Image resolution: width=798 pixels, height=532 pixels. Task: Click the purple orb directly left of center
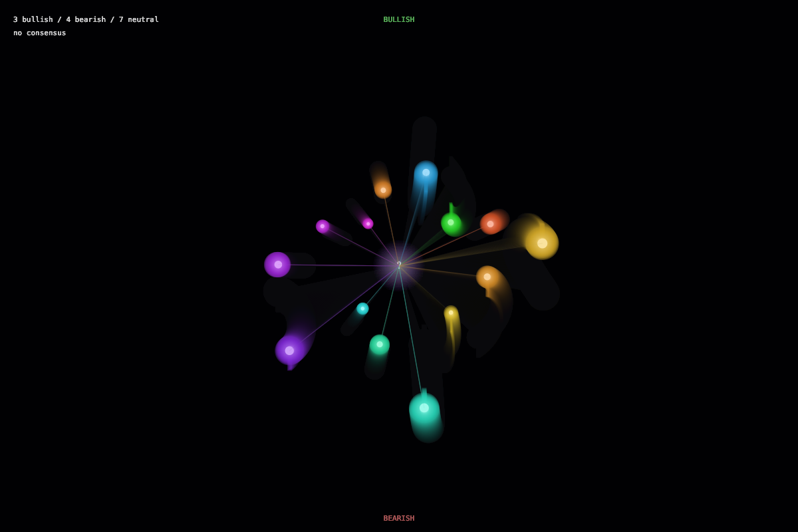point(278,265)
